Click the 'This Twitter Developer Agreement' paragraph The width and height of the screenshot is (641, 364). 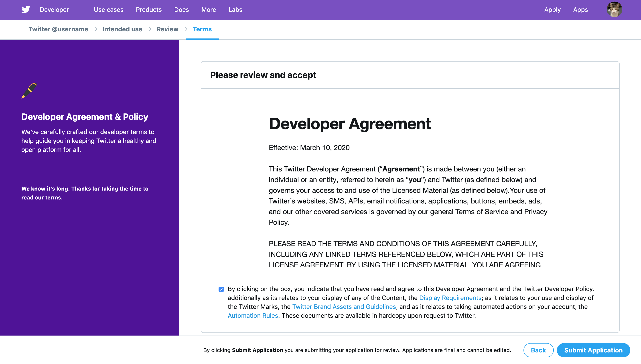[408, 196]
